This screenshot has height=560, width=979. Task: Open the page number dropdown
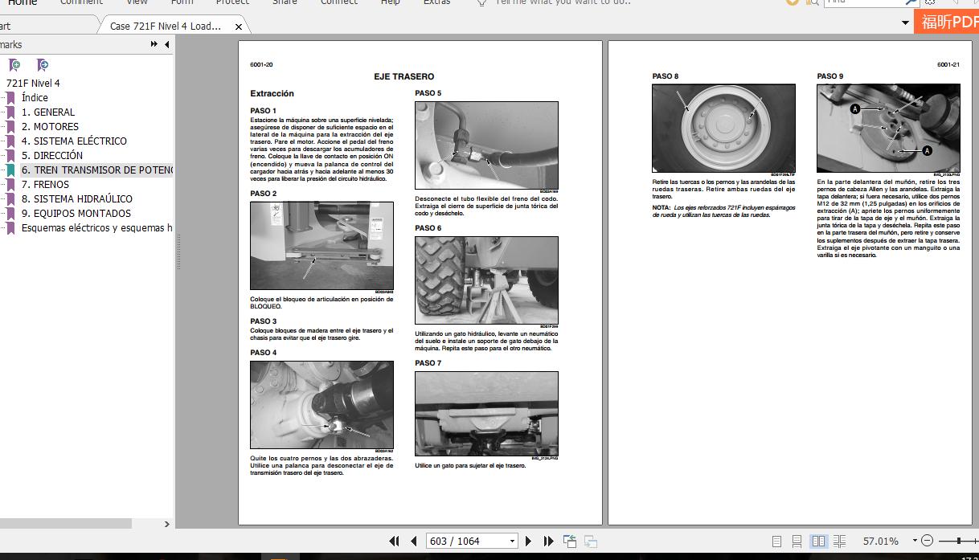click(x=510, y=540)
